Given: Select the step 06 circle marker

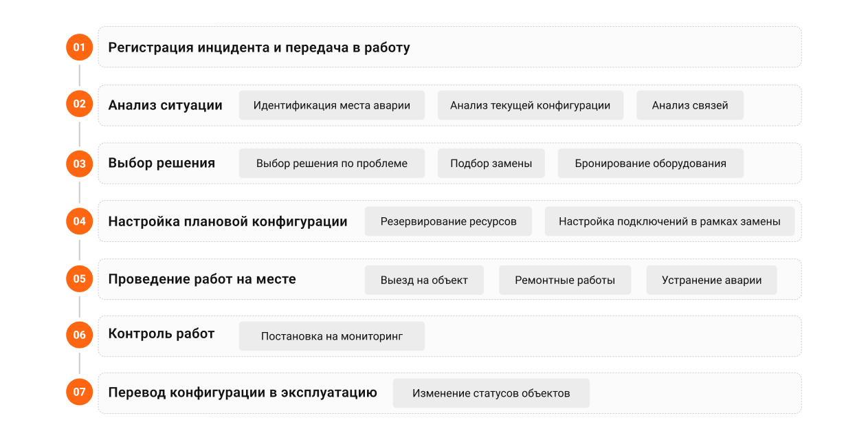Looking at the screenshot, I should (x=80, y=335).
